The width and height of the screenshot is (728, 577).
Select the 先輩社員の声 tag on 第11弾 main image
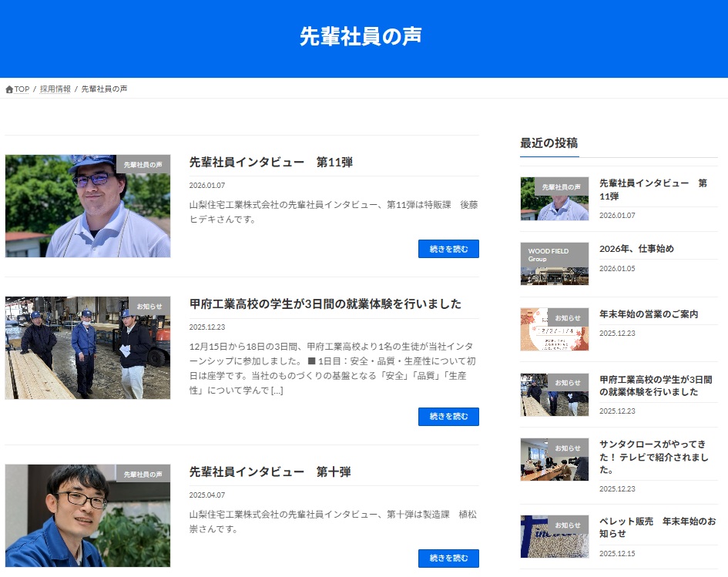point(143,164)
